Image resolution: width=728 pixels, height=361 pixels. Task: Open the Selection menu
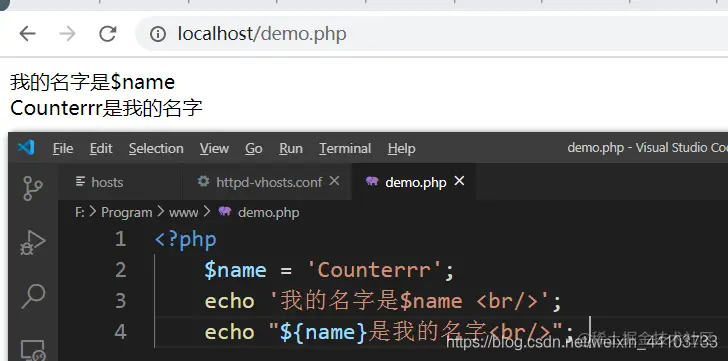tap(156, 148)
